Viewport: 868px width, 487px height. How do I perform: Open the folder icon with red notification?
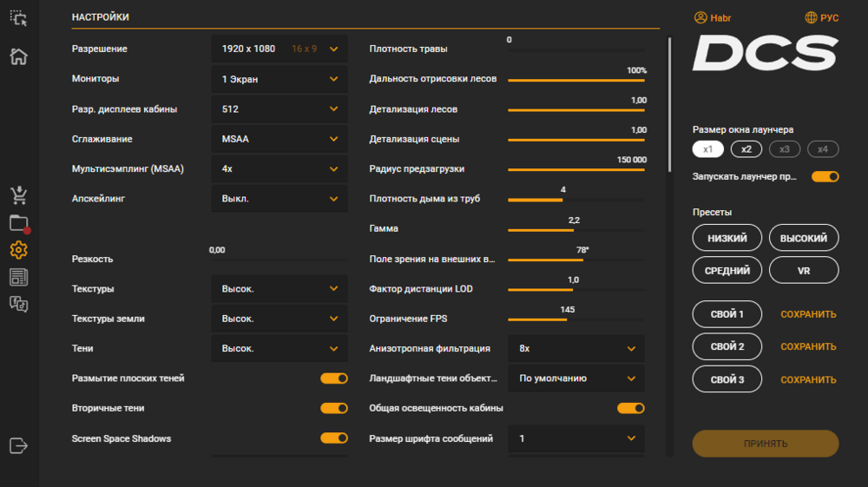(x=19, y=223)
